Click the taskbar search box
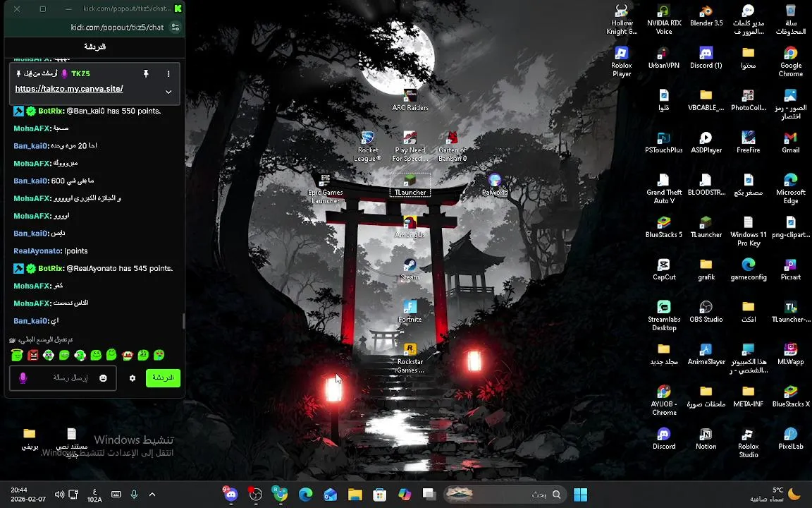The image size is (812, 508). [505, 495]
